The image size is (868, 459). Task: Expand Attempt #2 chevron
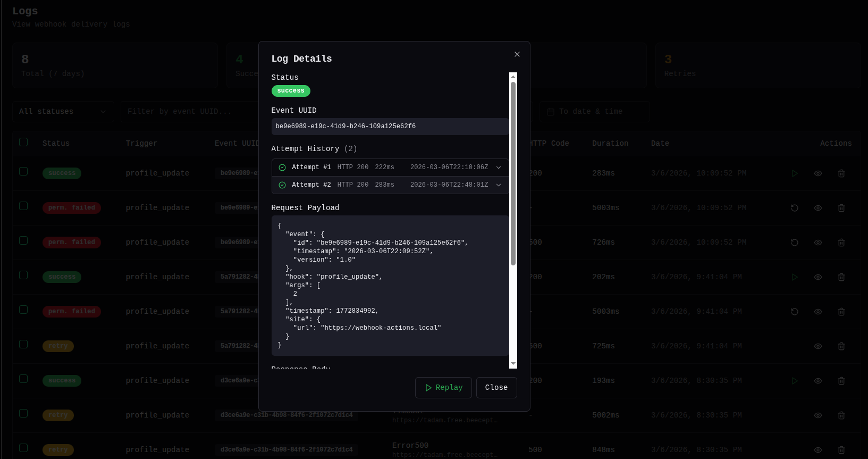point(498,185)
